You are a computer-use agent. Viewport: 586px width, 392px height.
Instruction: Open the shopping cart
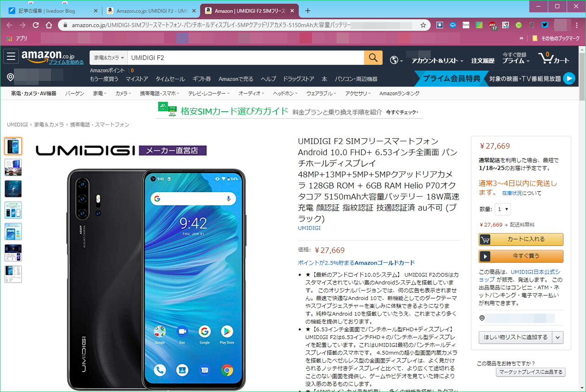coord(554,58)
